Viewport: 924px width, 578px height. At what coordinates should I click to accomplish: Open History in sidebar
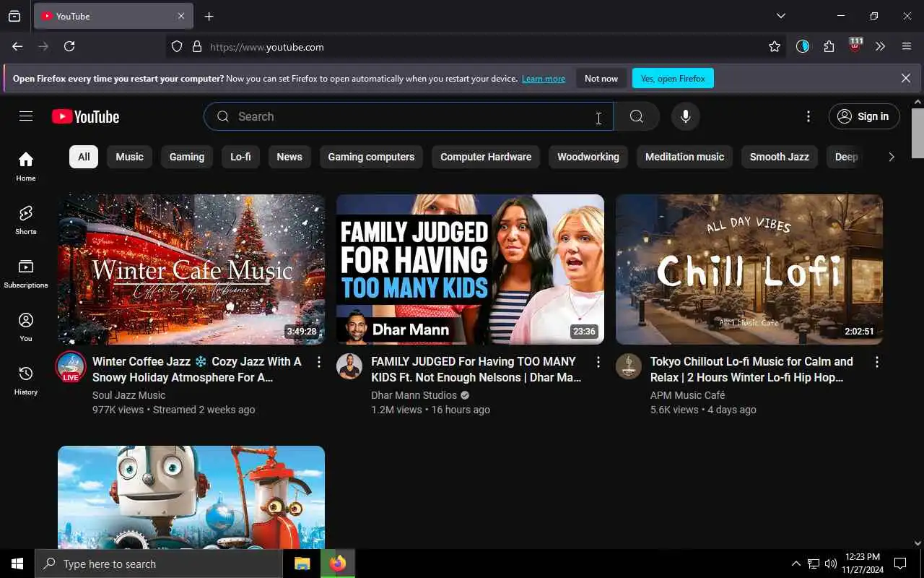click(x=26, y=380)
